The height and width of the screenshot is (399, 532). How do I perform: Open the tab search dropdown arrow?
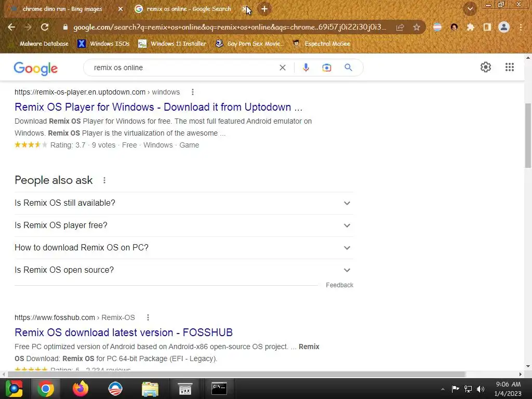click(470, 9)
